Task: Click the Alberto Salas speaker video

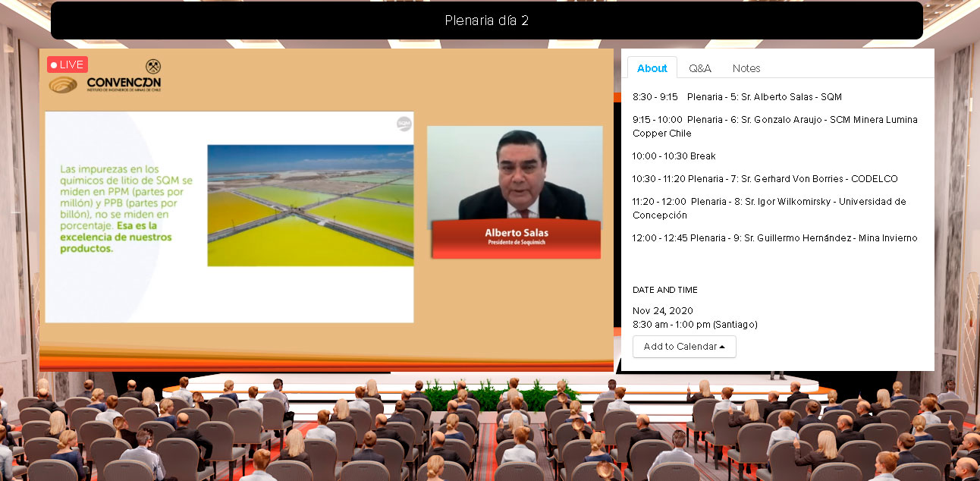Action: [x=514, y=173]
